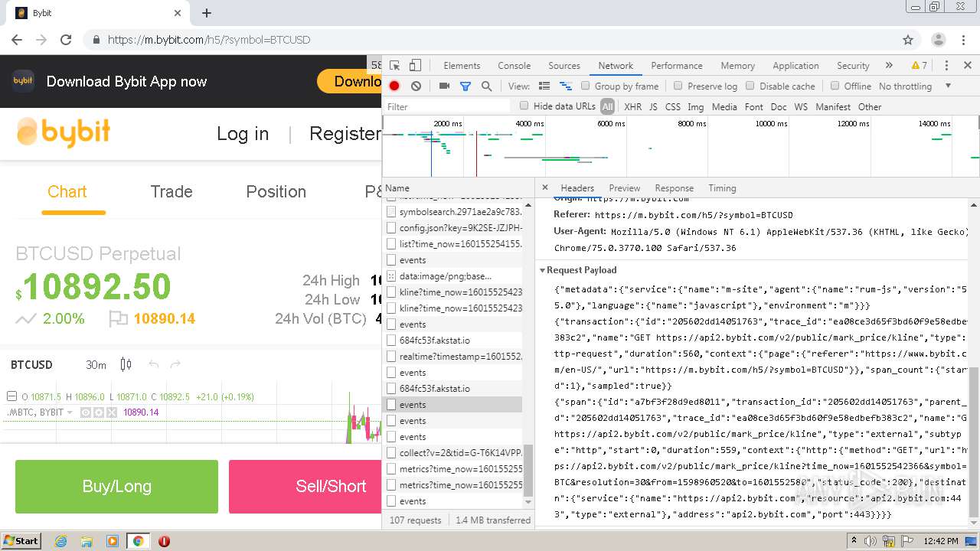The height and width of the screenshot is (551, 980).
Task: Open Chrome profile avatar icon
Action: click(x=938, y=40)
